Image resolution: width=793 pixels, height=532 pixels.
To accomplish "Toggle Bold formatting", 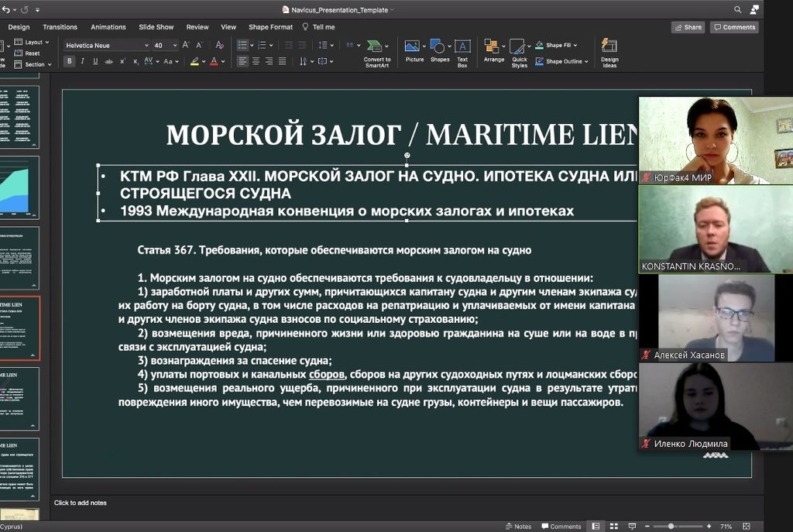I will pyautogui.click(x=70, y=60).
